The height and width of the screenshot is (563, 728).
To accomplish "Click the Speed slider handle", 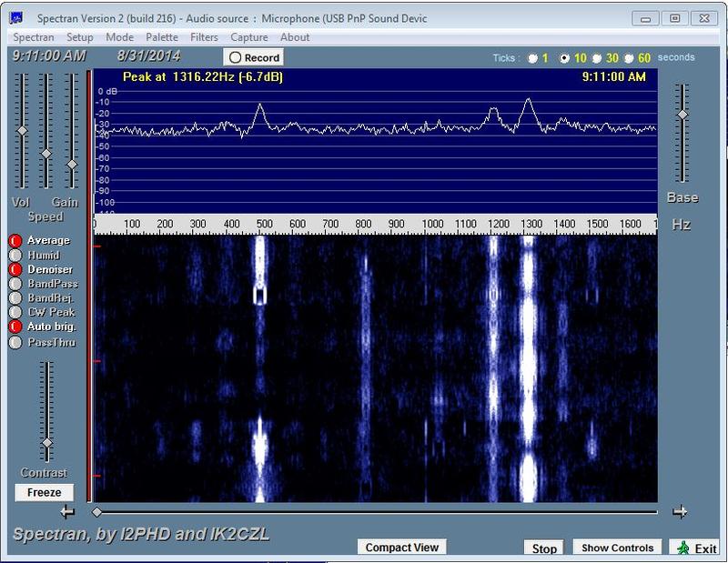I will point(46,154).
